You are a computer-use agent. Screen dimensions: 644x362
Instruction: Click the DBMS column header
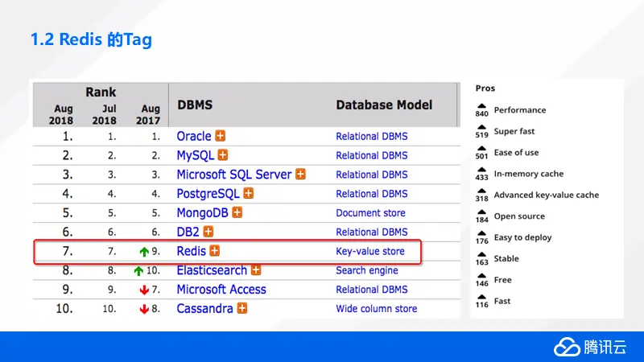[195, 105]
